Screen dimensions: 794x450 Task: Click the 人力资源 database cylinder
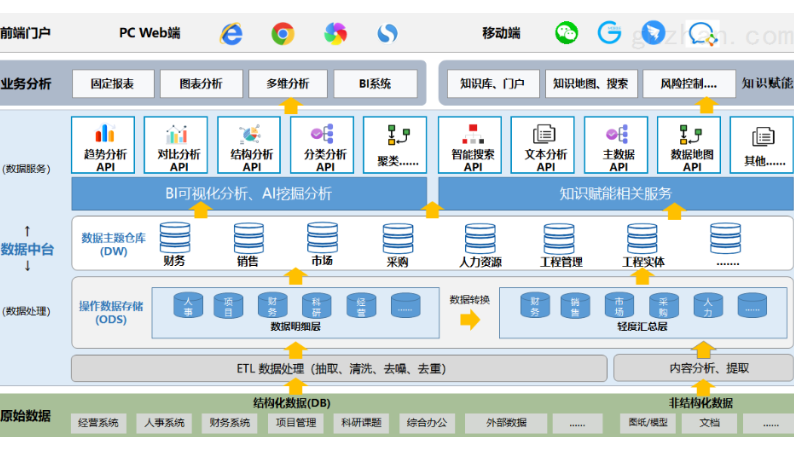click(x=480, y=238)
